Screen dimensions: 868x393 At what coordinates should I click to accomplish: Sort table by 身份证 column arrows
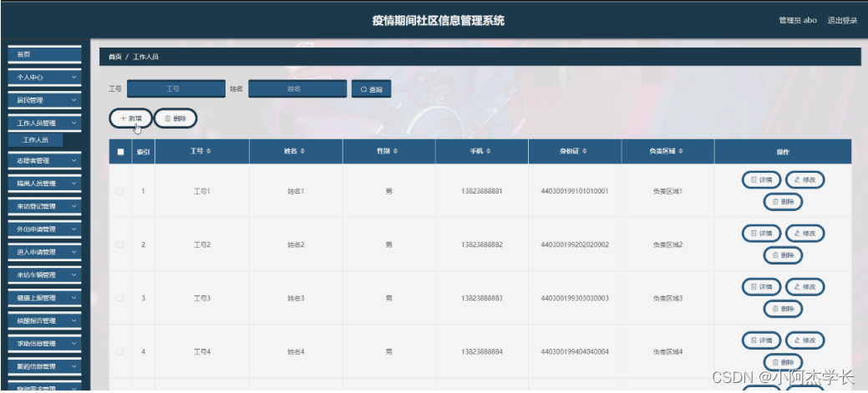coord(585,152)
